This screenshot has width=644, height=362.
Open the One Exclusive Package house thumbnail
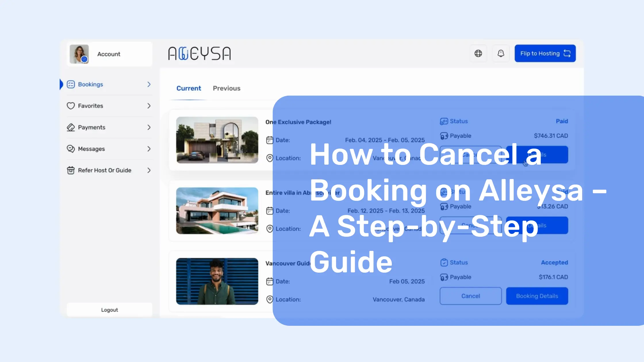pos(217,140)
